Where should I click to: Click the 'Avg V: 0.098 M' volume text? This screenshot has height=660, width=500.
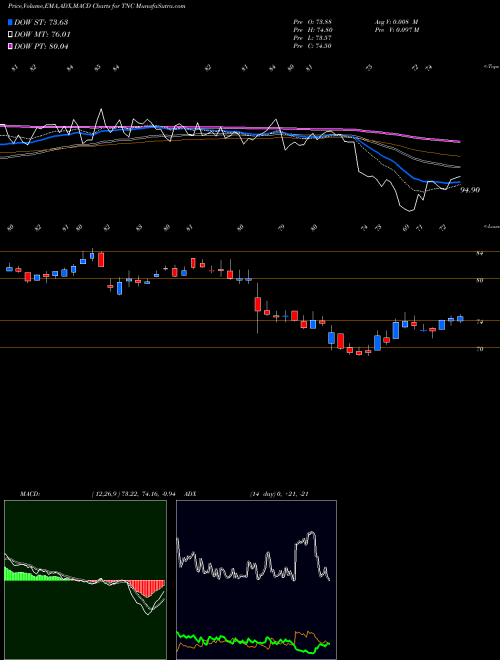click(395, 22)
